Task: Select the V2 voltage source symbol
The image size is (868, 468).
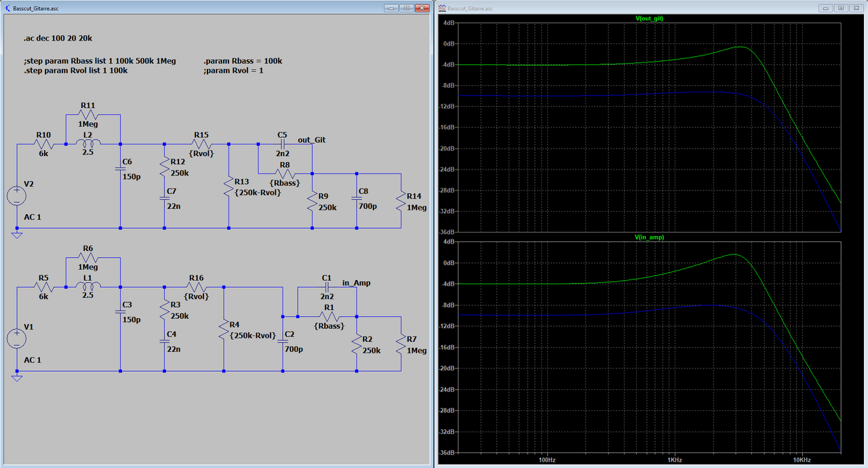Action: click(16, 196)
